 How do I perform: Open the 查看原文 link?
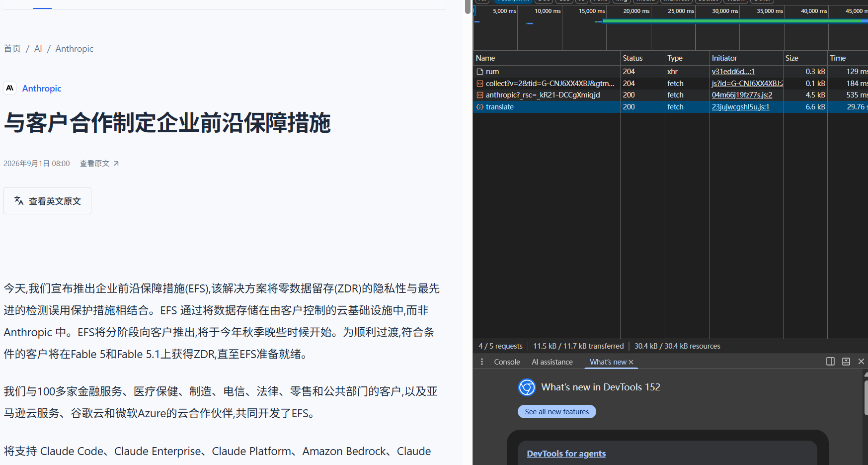(x=99, y=164)
